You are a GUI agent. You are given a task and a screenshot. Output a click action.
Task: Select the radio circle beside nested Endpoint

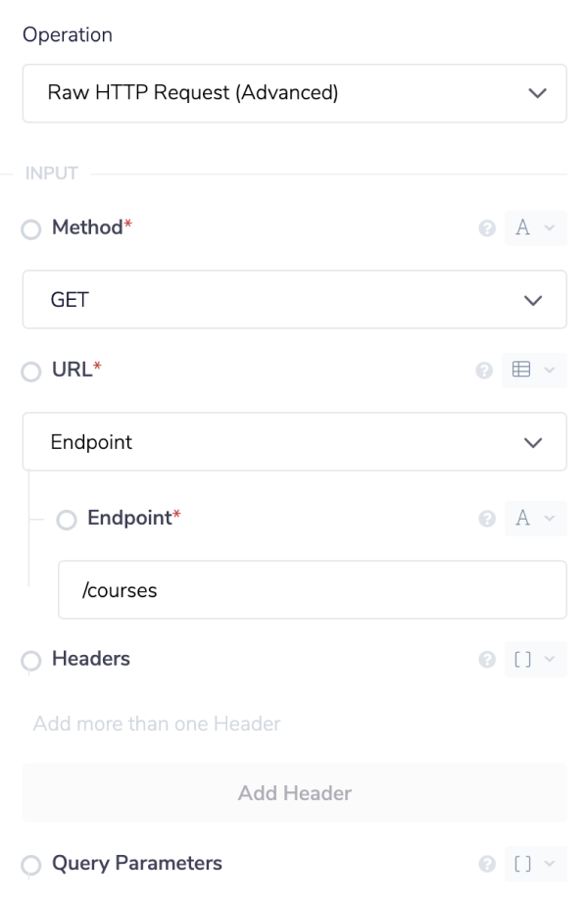[x=67, y=520]
